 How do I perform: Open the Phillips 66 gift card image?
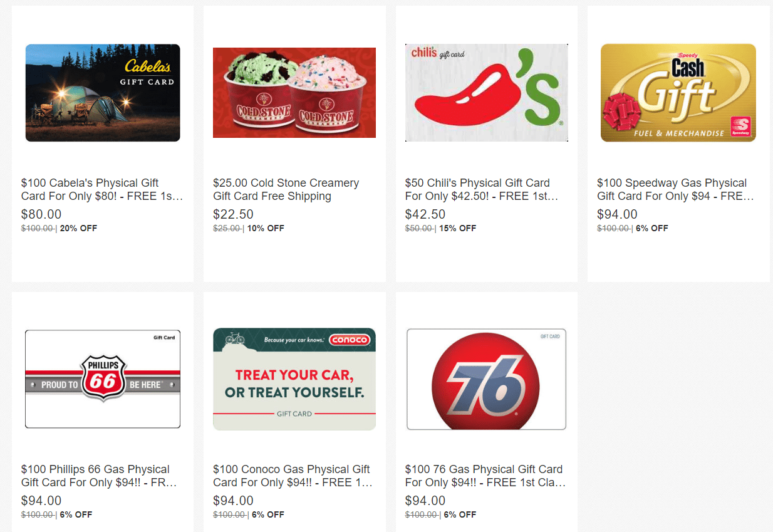pyautogui.click(x=103, y=379)
